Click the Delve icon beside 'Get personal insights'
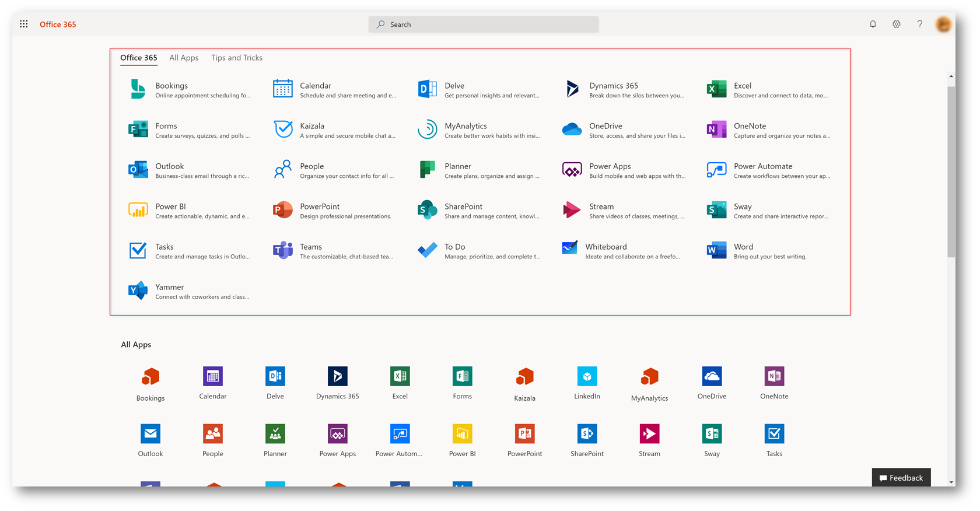Screen dimensions: 980x511 pyautogui.click(x=428, y=89)
